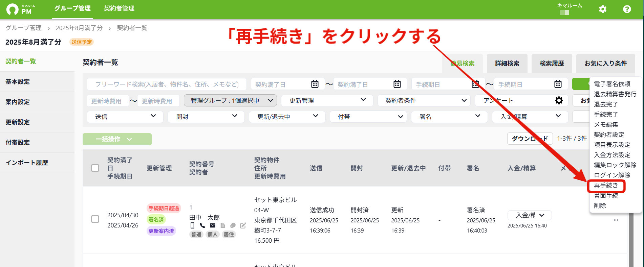This screenshot has width=644, height=267.
Task: Open 案内設定 in the left sidebar
Action: pyautogui.click(x=37, y=102)
